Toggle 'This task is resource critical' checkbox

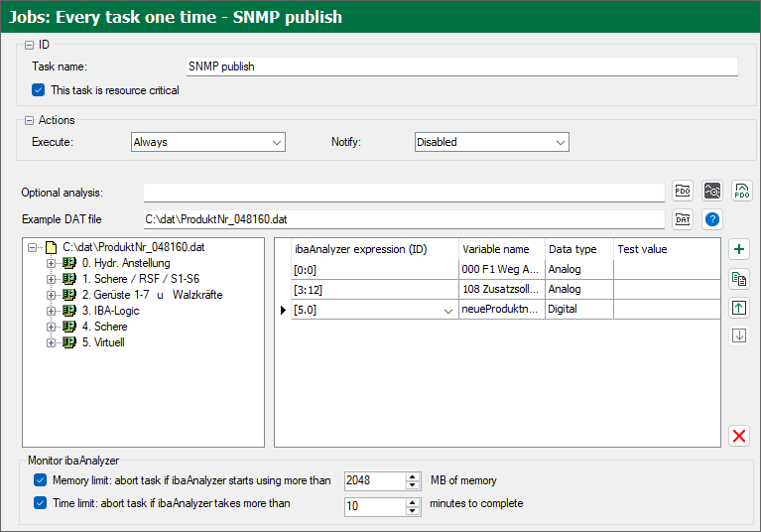click(x=39, y=90)
